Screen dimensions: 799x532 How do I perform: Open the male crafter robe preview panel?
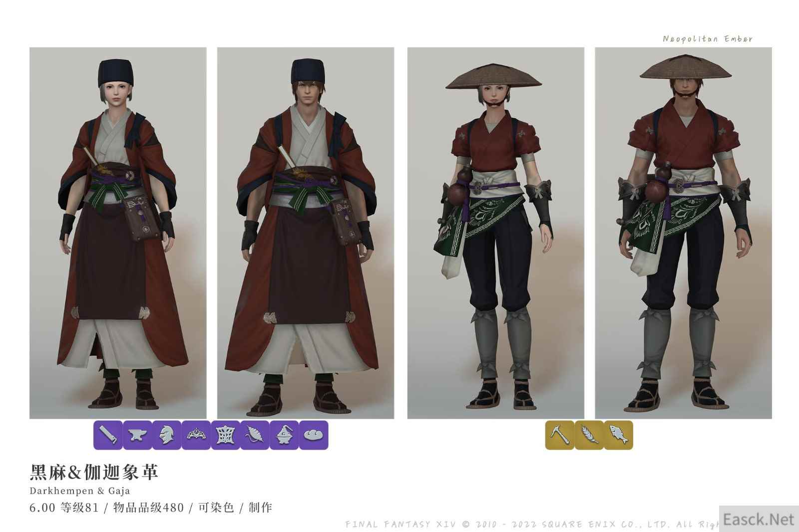point(306,233)
